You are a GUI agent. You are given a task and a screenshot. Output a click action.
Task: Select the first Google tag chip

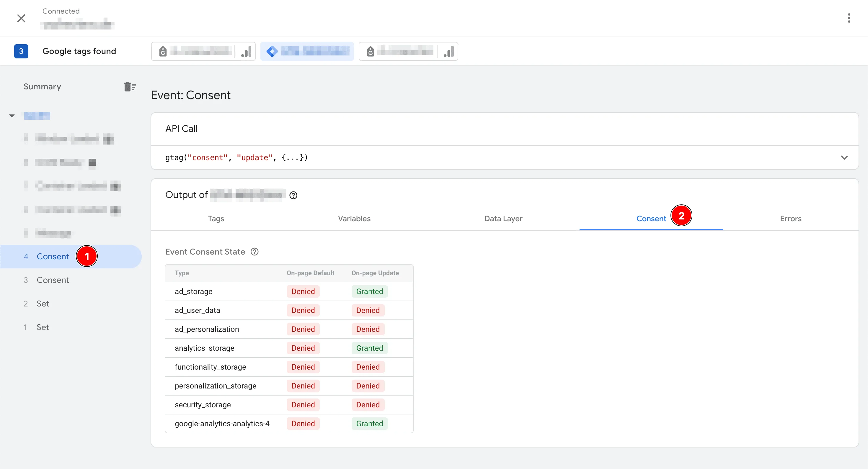coord(203,52)
